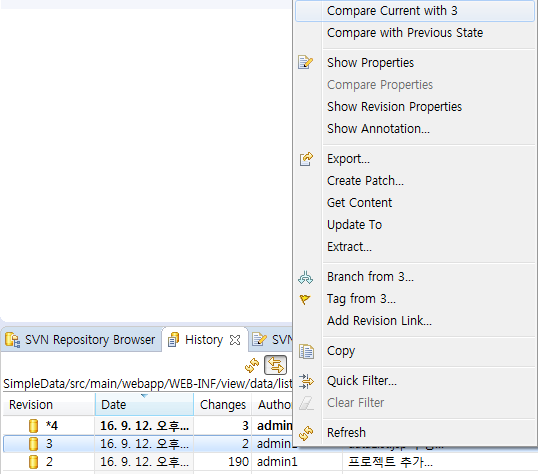This screenshot has width=538, height=474.
Task: Sort by Author column header
Action: [x=272, y=405]
